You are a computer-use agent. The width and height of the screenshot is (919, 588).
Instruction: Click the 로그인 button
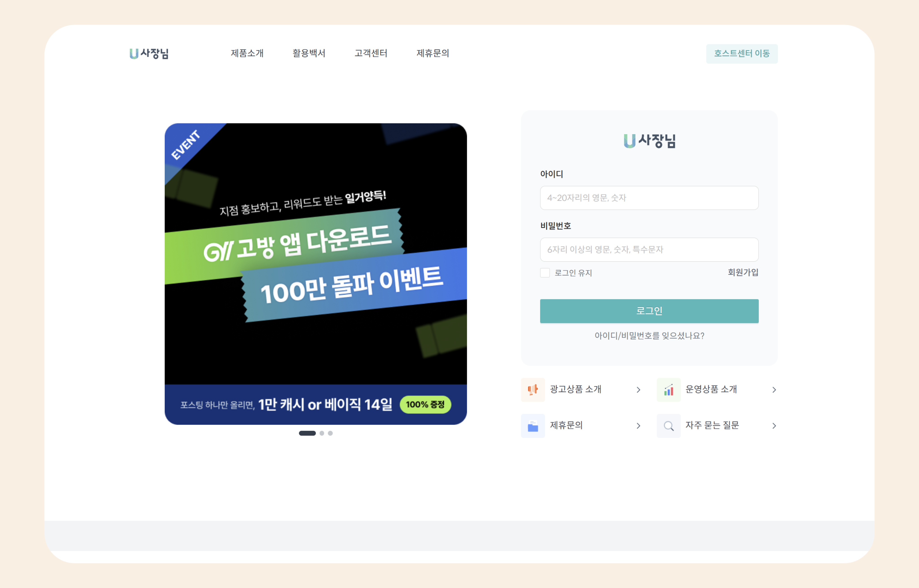[649, 311]
